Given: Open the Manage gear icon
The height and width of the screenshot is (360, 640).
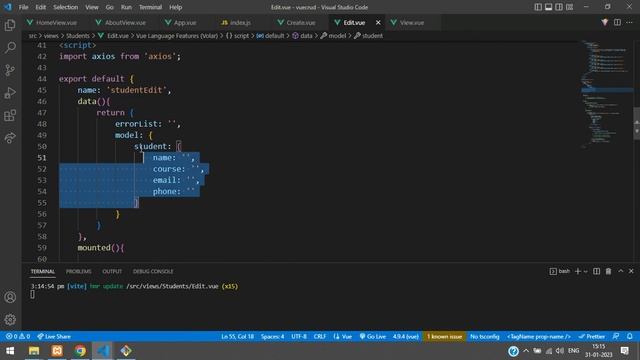Looking at the screenshot, I should [x=10, y=319].
